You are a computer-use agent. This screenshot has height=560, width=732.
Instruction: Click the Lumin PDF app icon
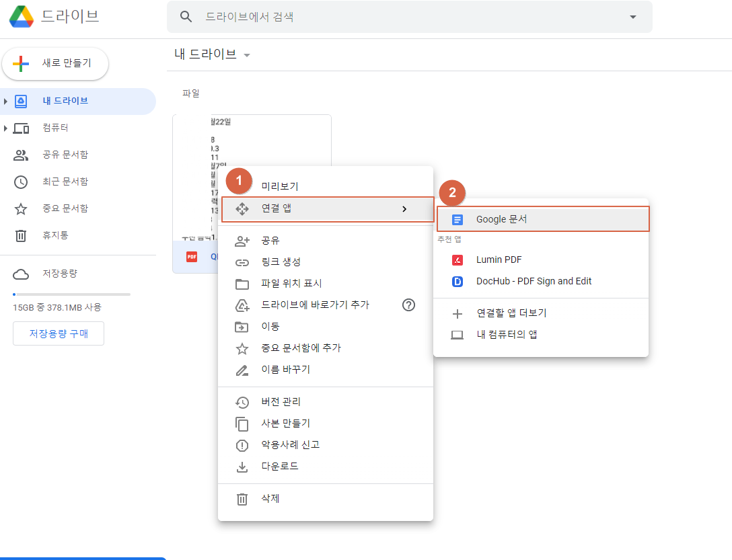(x=458, y=260)
